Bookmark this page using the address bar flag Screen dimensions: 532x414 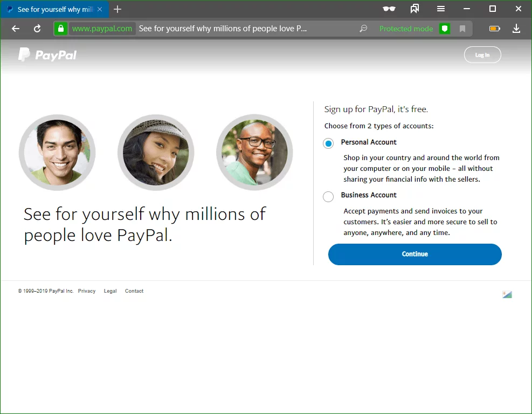[x=462, y=29]
